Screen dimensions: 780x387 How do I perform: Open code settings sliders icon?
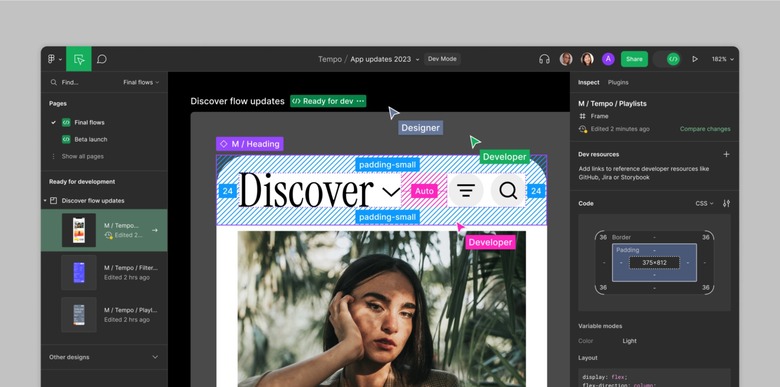(726, 203)
